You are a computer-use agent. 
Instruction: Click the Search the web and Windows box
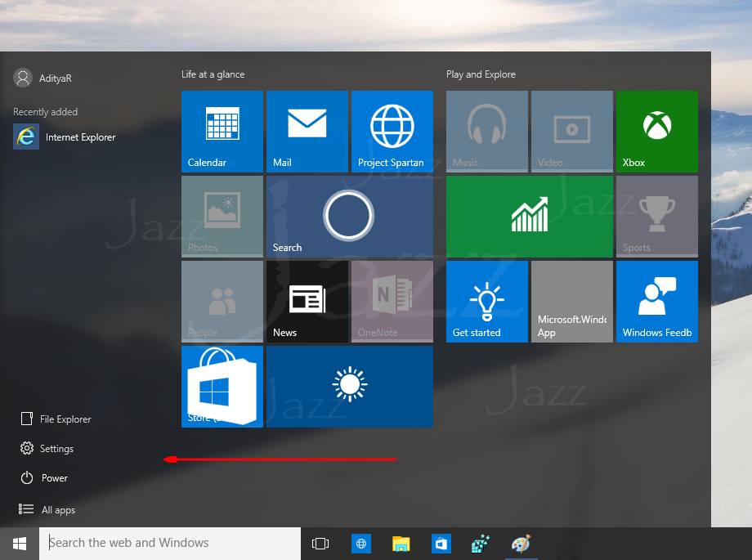[170, 544]
